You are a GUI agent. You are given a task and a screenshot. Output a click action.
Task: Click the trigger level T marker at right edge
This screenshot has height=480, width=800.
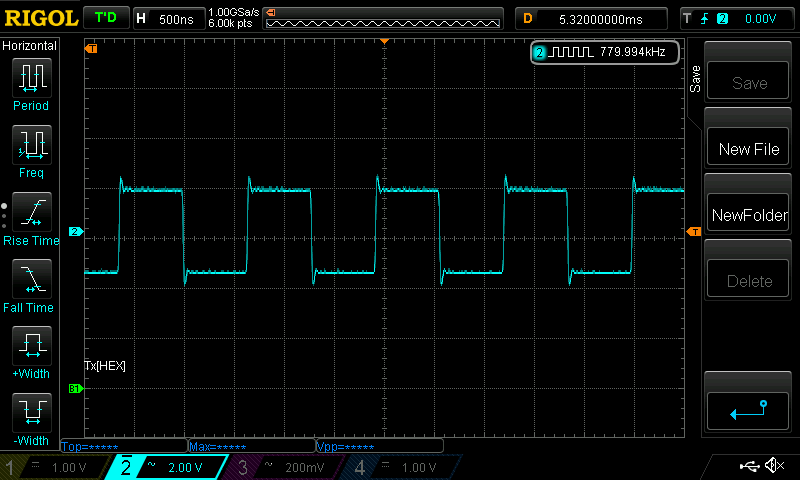tap(694, 232)
